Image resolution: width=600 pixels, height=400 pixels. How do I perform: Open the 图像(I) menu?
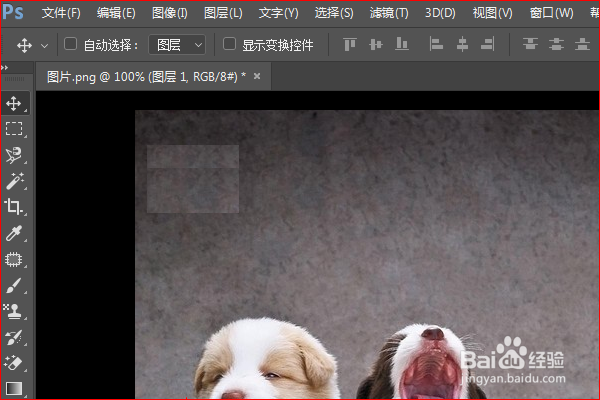click(170, 13)
